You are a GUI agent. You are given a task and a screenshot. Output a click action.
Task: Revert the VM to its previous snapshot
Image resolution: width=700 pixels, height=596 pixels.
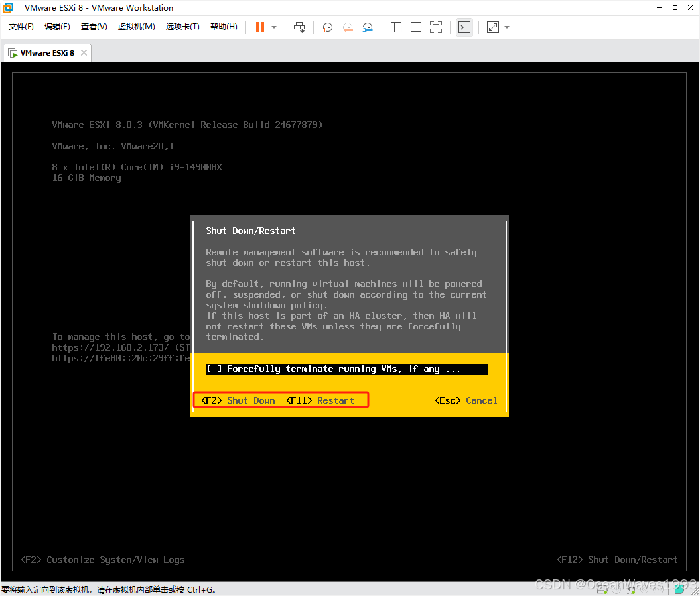pyautogui.click(x=347, y=27)
